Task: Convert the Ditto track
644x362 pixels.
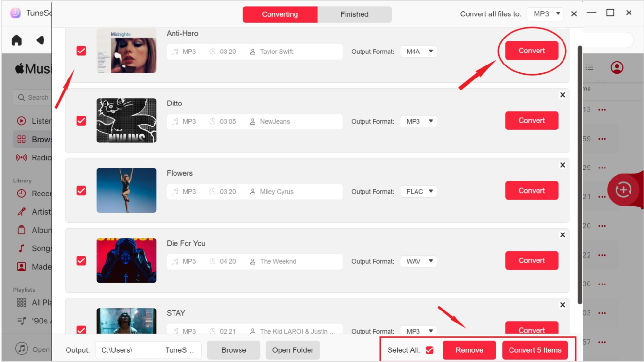Action: click(532, 121)
